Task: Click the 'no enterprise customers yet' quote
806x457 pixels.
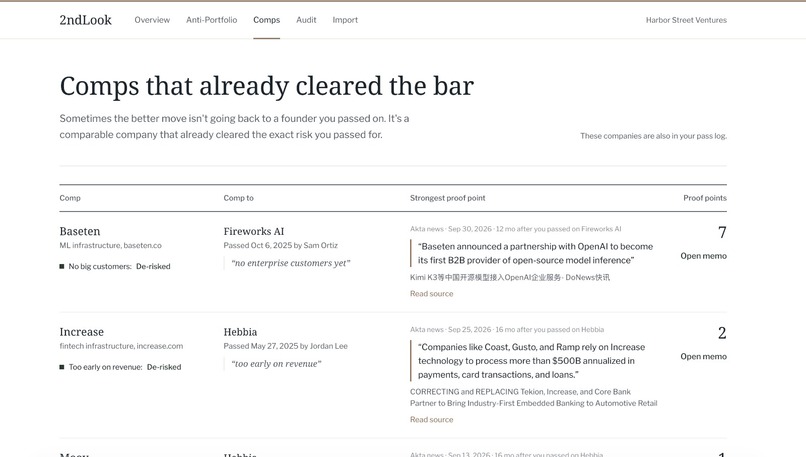Action: click(x=290, y=263)
